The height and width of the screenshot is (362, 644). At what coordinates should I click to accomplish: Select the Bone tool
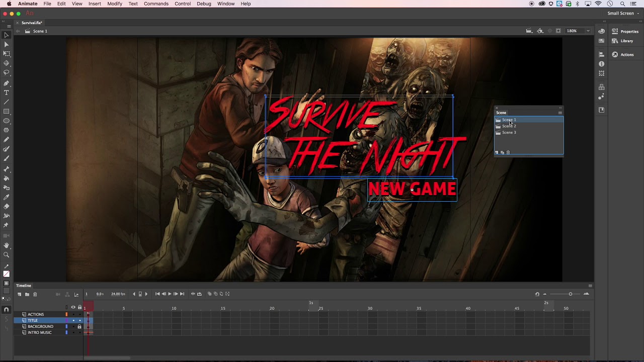coord(7,169)
